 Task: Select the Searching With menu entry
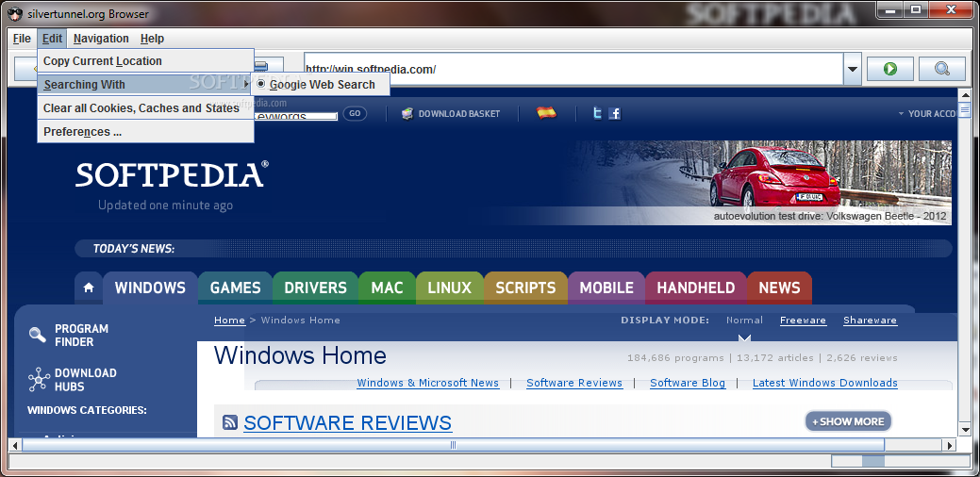point(145,84)
